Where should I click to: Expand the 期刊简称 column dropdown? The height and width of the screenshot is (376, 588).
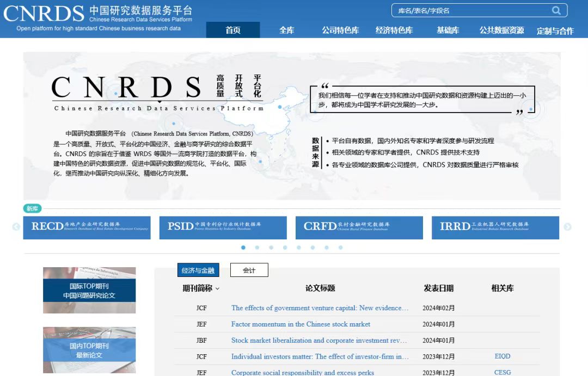(218, 289)
